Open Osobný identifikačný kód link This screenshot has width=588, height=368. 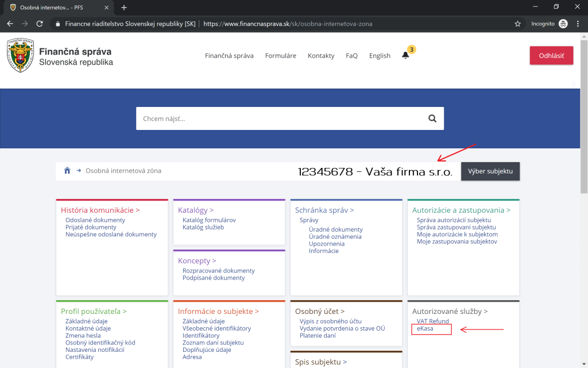tap(100, 343)
